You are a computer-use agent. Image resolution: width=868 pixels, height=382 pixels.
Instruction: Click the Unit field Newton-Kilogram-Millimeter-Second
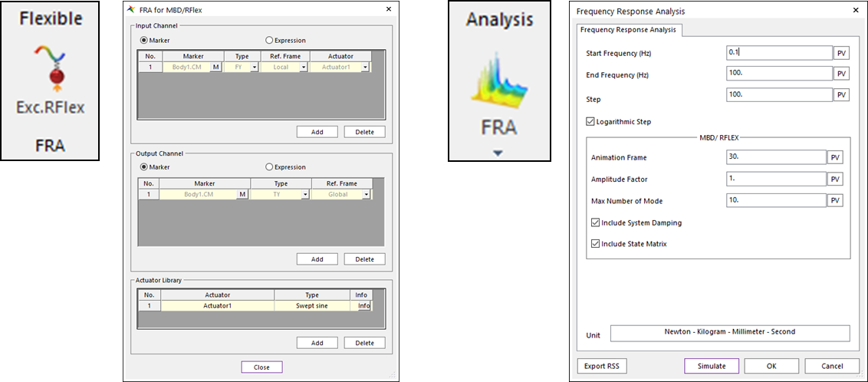(x=730, y=333)
